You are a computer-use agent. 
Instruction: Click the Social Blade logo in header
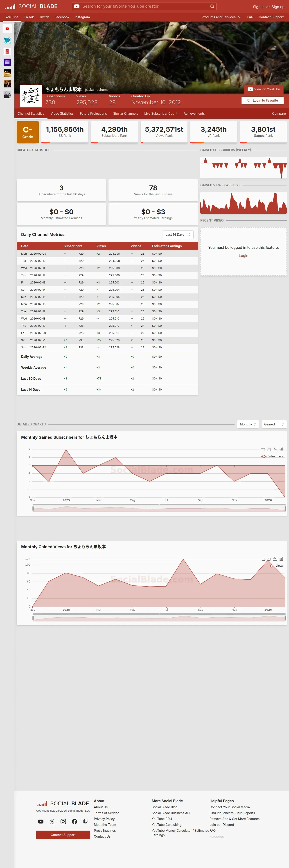point(31,6)
